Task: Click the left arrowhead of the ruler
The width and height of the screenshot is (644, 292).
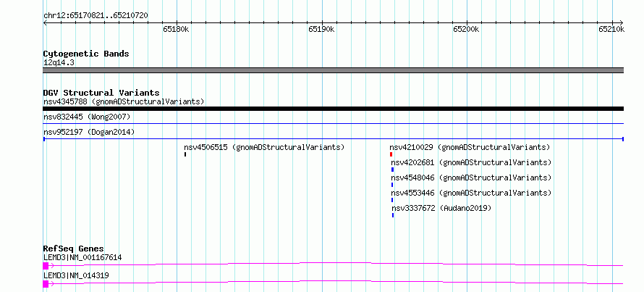Action: 45,22
